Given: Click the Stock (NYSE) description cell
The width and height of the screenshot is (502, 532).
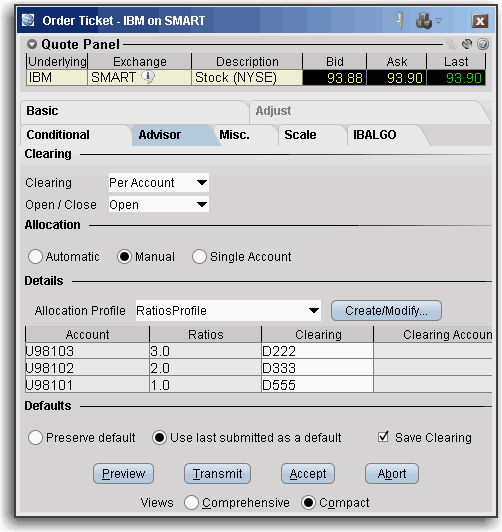Looking at the screenshot, I should pos(247,77).
